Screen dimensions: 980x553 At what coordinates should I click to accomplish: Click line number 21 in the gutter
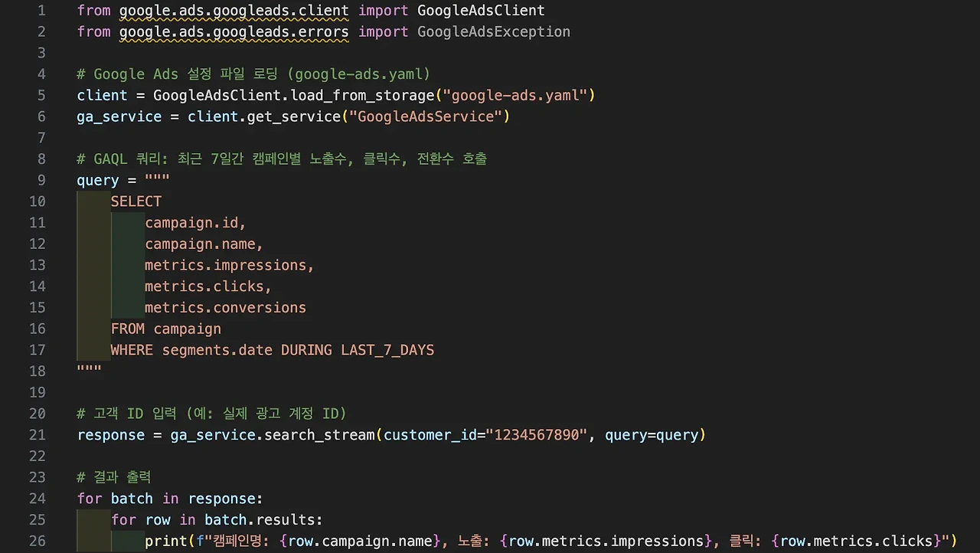38,435
